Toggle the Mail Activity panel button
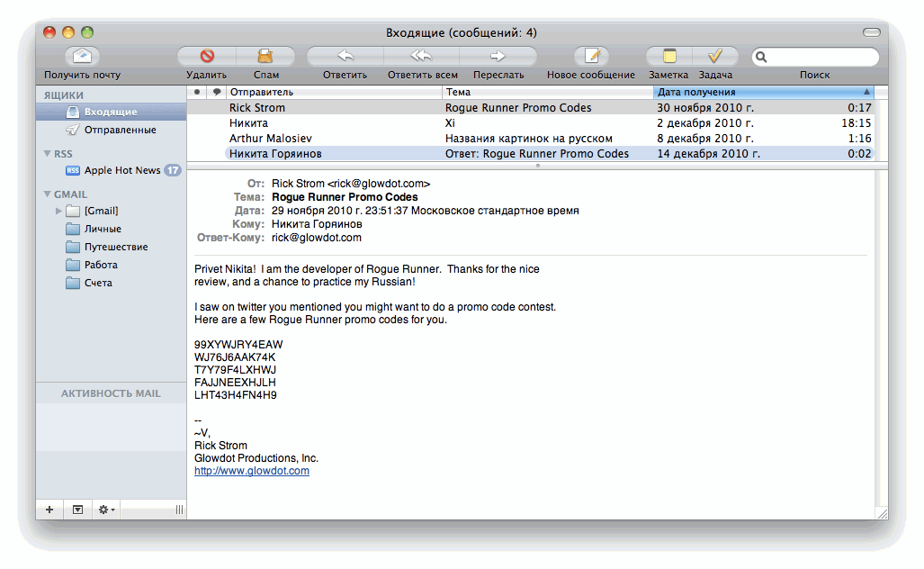The height and width of the screenshot is (569, 924). coord(77,510)
